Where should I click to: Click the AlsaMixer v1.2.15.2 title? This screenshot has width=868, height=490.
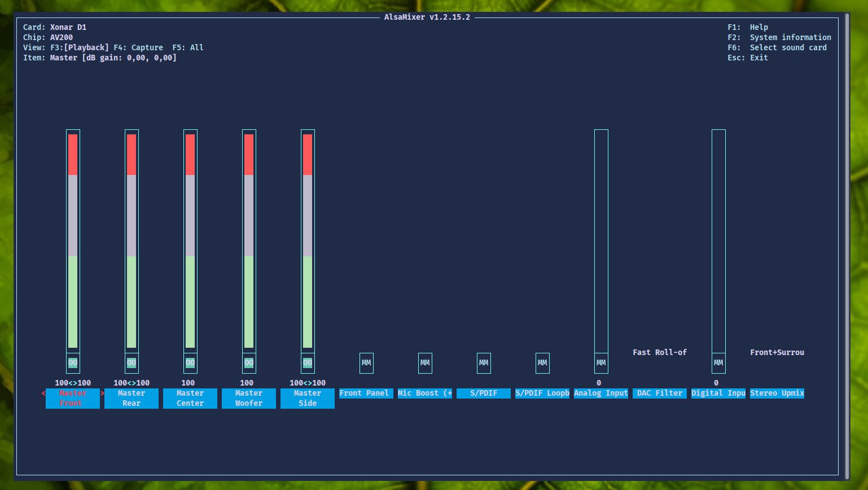point(427,17)
